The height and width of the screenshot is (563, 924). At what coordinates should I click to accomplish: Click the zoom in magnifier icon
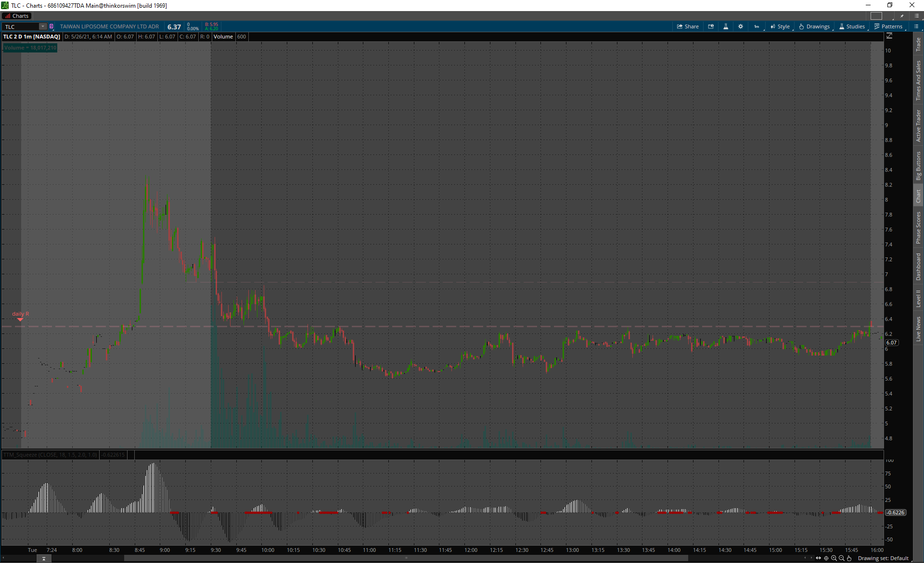(834, 558)
